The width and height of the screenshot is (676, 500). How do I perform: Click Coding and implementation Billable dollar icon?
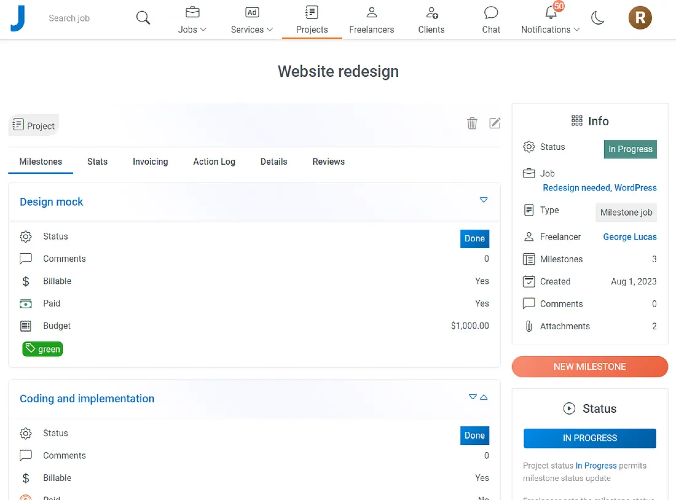click(25, 478)
